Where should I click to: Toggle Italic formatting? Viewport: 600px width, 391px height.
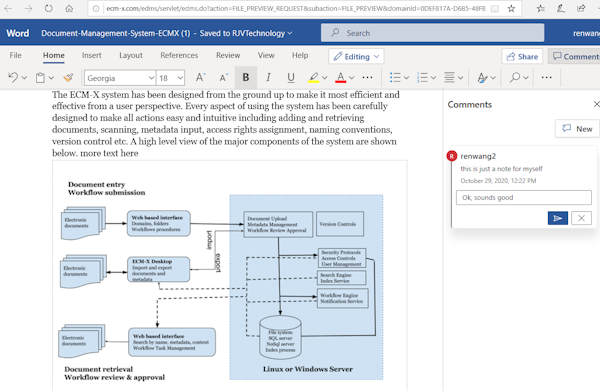coord(268,78)
